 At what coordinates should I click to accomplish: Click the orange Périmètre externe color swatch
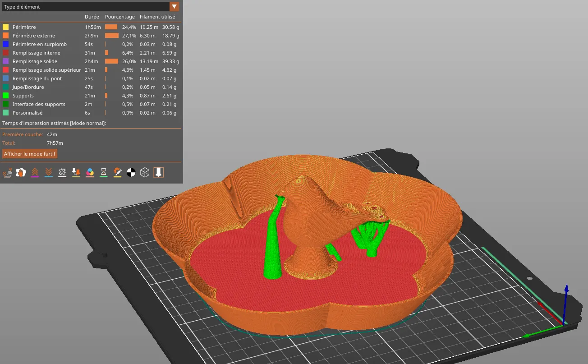6,36
